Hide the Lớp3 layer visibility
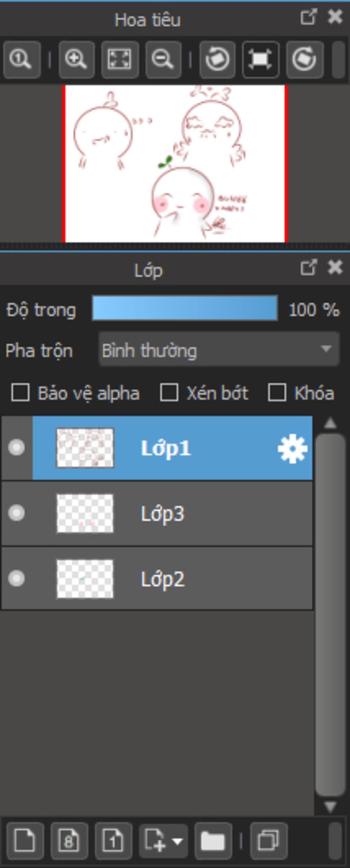350x868 pixels. [x=16, y=513]
